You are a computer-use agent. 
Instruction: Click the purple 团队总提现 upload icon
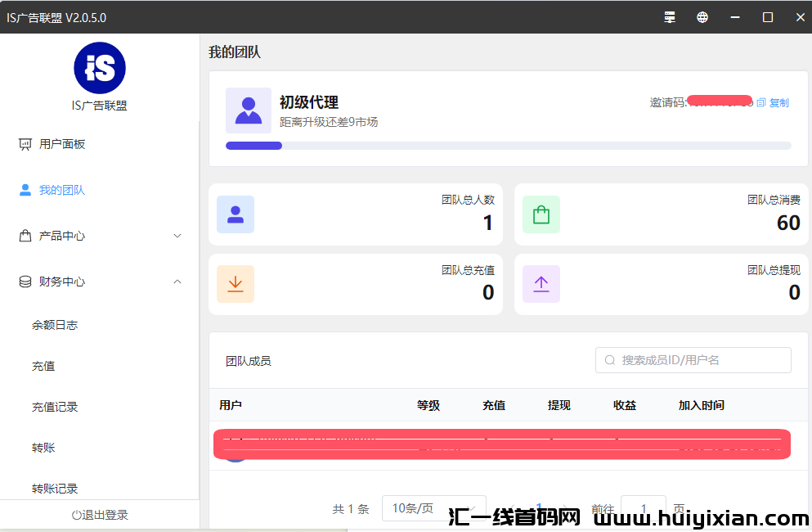coord(541,285)
